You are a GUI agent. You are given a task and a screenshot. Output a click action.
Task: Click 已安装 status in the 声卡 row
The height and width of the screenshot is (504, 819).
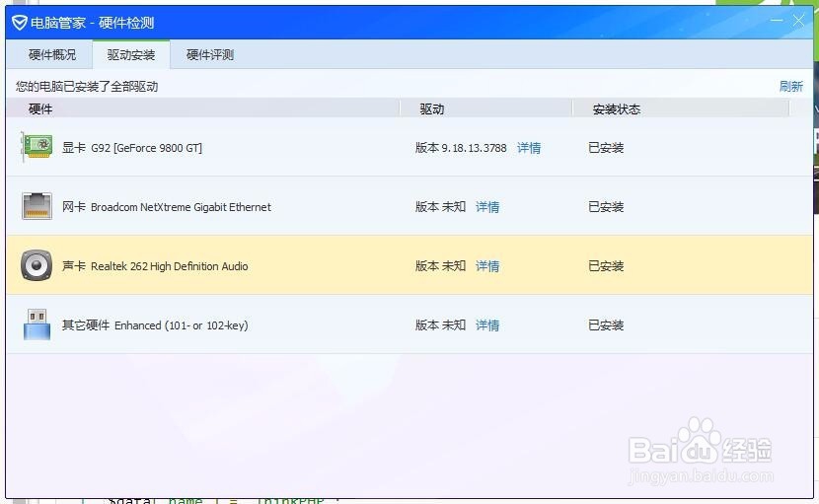606,266
